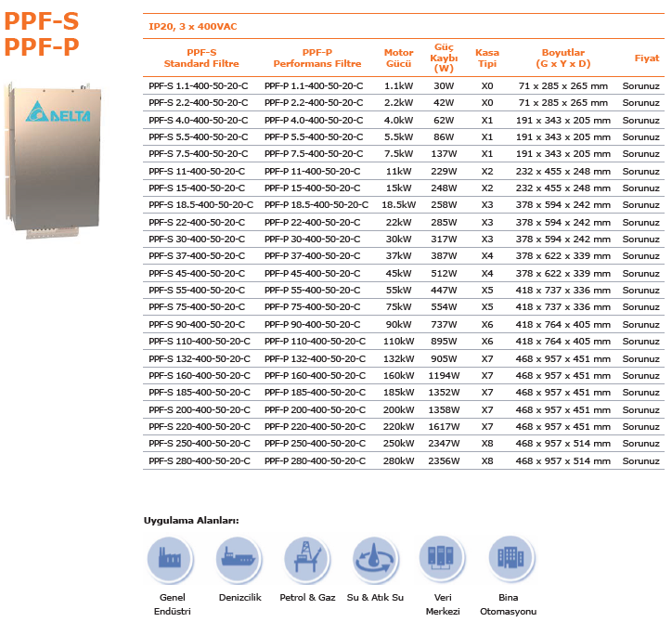Image resolution: width=672 pixels, height=622 pixels.
Task: Click the IP20, 3 x 400VAC label
Action: click(192, 27)
